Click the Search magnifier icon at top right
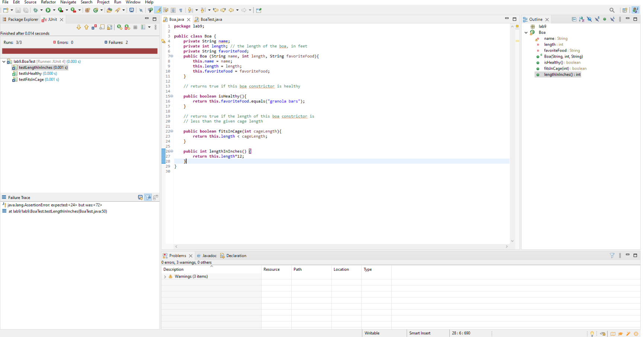Screen dimensions: 644x337 [612, 10]
